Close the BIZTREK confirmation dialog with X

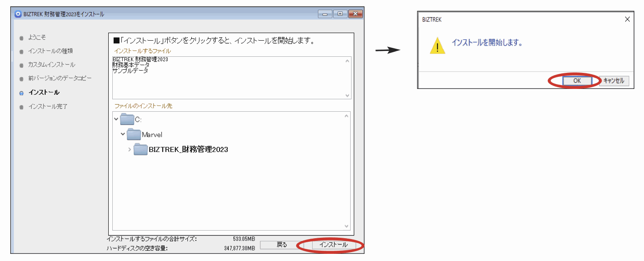coord(627,20)
